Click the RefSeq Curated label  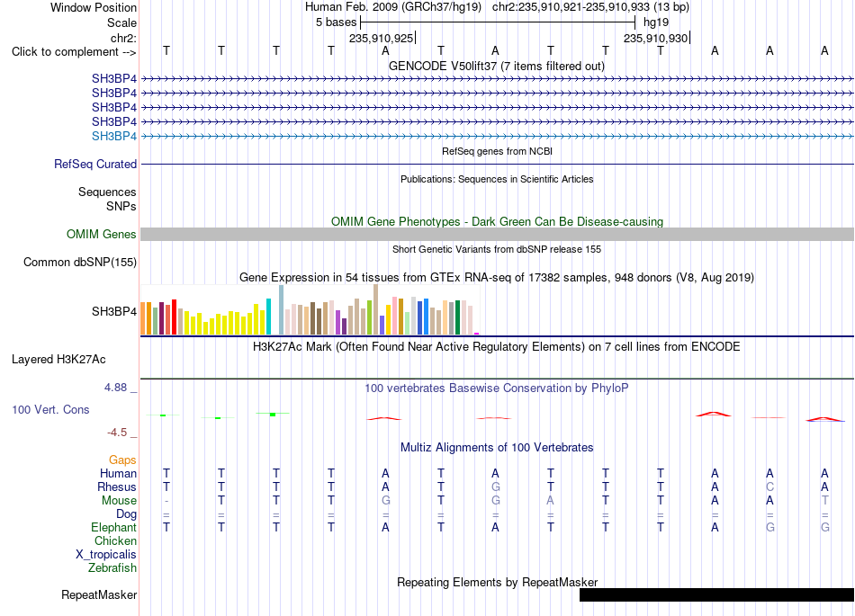[x=95, y=164]
